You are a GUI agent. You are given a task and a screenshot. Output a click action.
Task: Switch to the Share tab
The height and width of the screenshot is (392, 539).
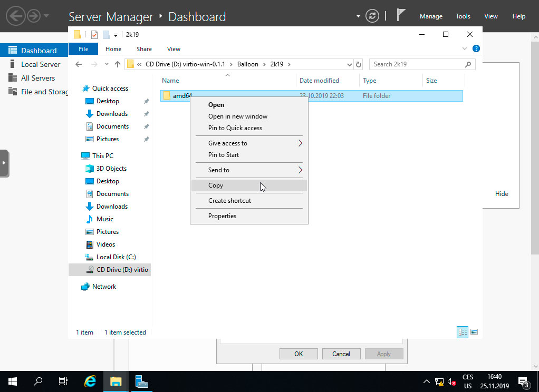[143, 48]
